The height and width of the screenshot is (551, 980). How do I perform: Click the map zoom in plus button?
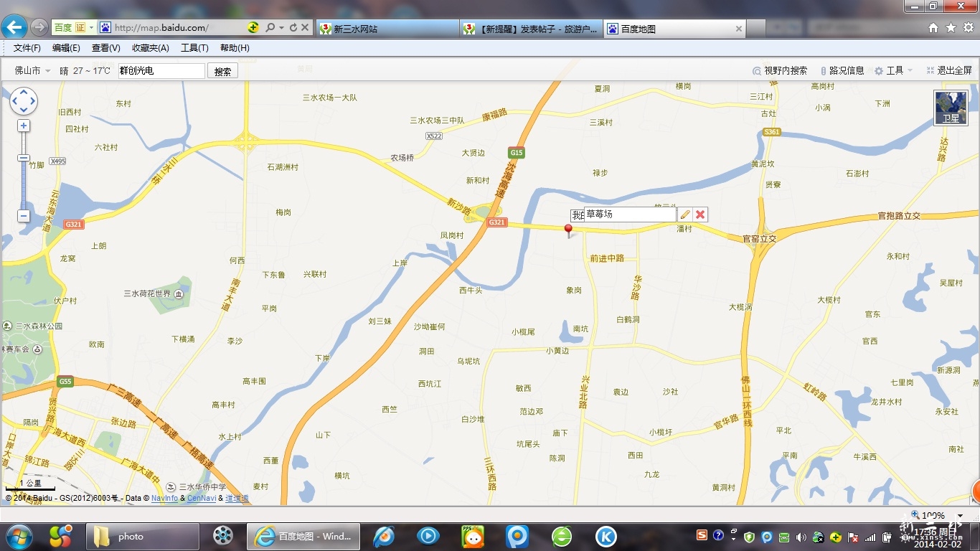(24, 126)
